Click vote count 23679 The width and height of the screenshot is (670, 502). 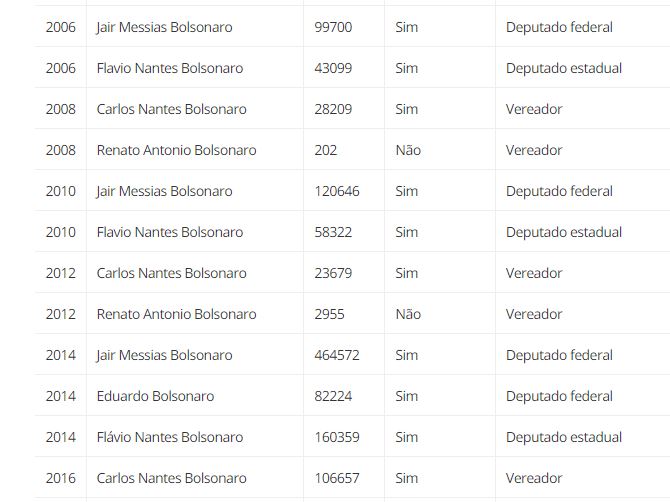[x=333, y=273]
